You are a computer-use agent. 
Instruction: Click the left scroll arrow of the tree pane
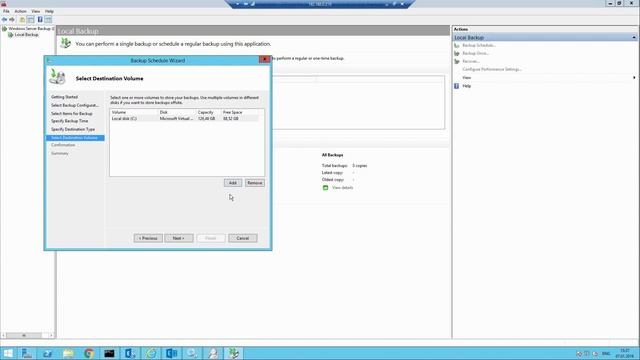(3, 336)
